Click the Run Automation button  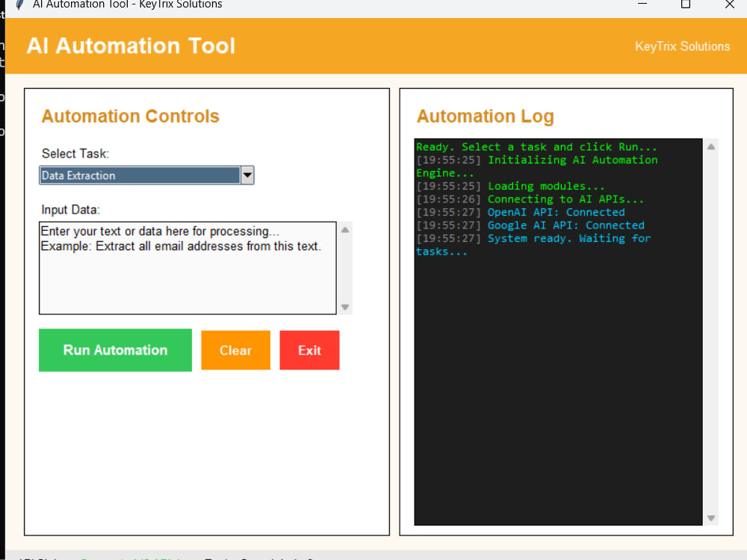pyautogui.click(x=115, y=350)
